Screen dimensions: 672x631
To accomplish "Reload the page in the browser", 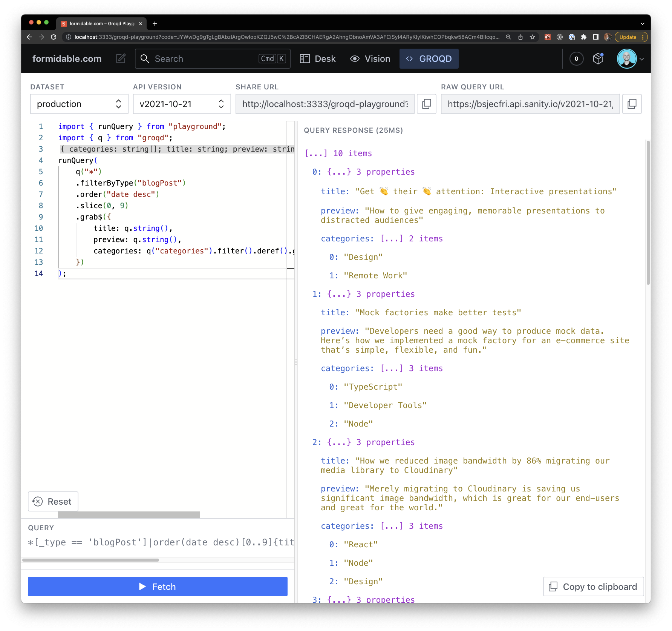I will (x=53, y=37).
